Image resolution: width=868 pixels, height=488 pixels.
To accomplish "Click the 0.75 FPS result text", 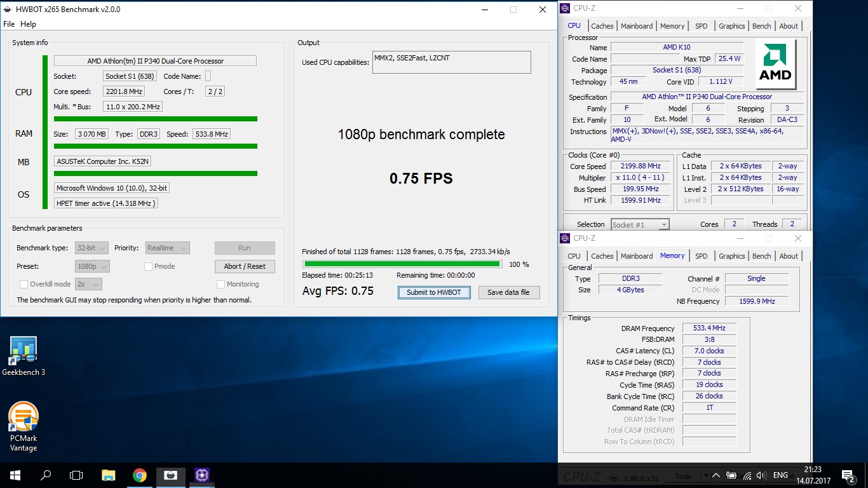I will 421,179.
